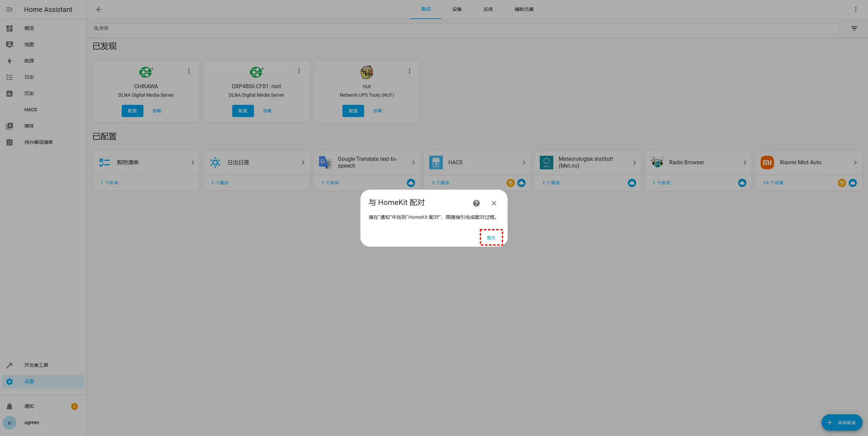Open the 通知 bell in sidebar

coord(9,406)
